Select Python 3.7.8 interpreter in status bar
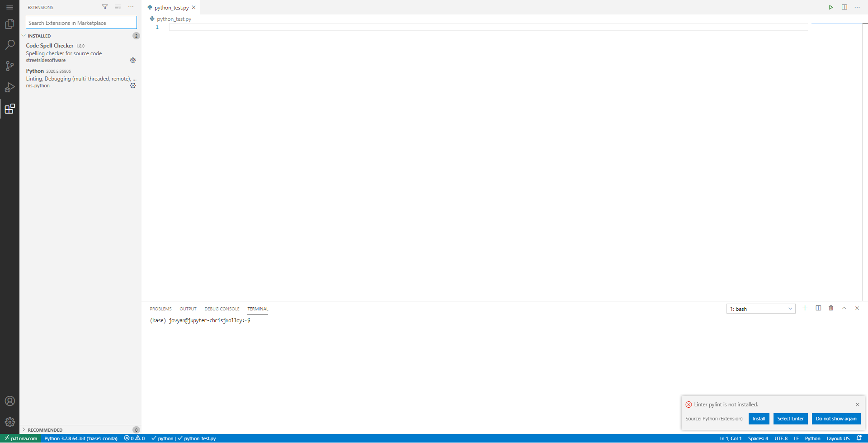 (x=81, y=438)
